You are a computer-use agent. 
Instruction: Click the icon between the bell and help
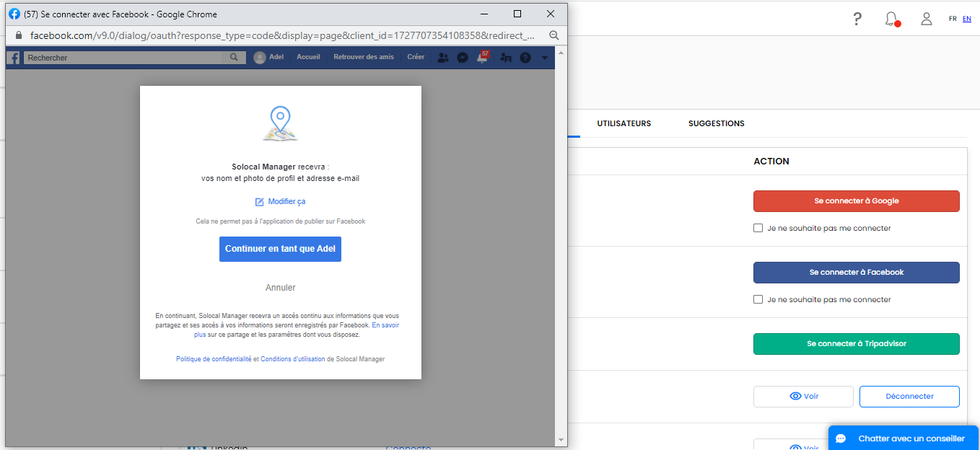click(x=505, y=58)
